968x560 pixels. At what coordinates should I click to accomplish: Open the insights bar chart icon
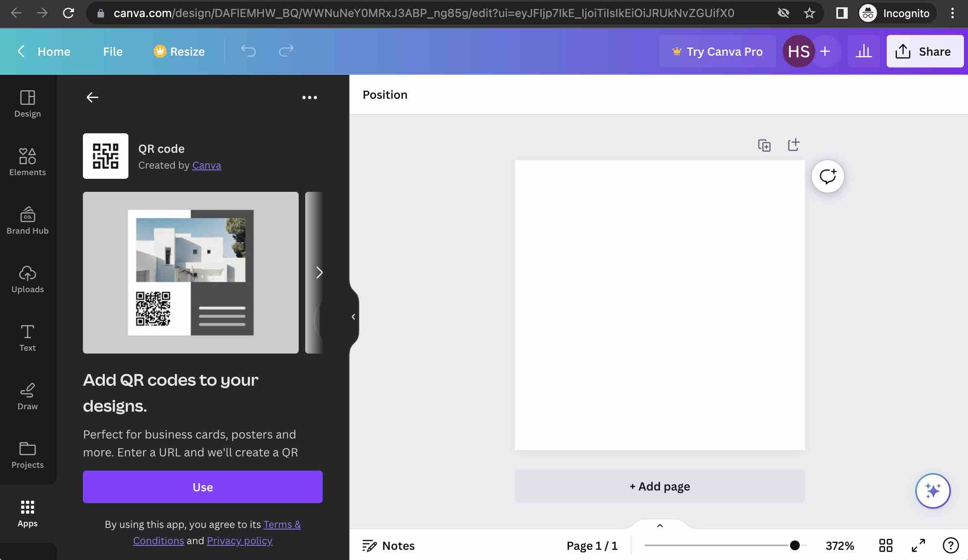864,51
